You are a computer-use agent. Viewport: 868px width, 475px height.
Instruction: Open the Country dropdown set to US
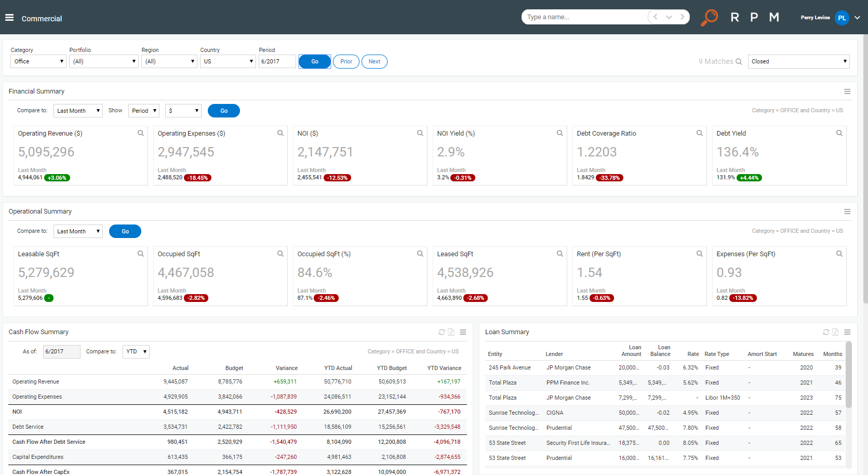point(228,61)
